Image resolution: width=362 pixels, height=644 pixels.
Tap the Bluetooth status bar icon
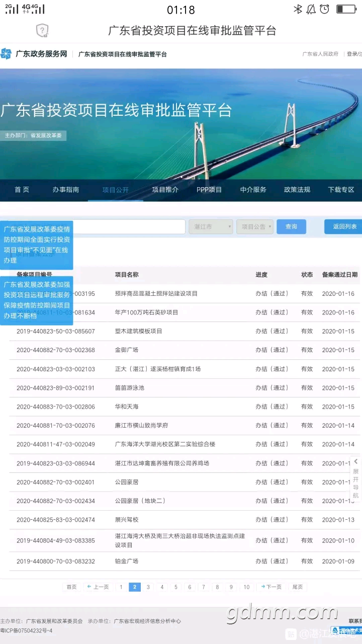click(x=298, y=9)
